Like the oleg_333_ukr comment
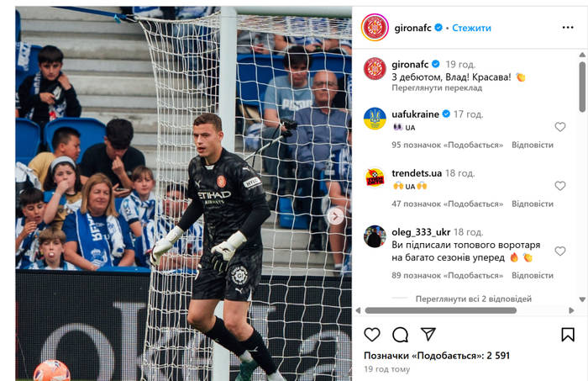588x381 pixels. pyautogui.click(x=560, y=251)
